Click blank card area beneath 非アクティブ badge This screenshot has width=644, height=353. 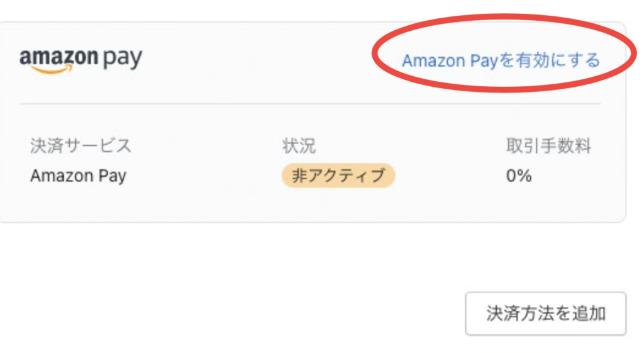(338, 205)
